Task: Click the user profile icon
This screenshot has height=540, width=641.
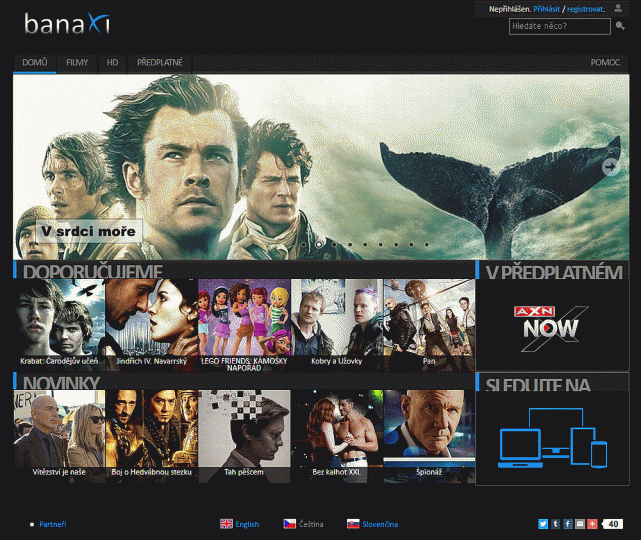Action: [618, 8]
